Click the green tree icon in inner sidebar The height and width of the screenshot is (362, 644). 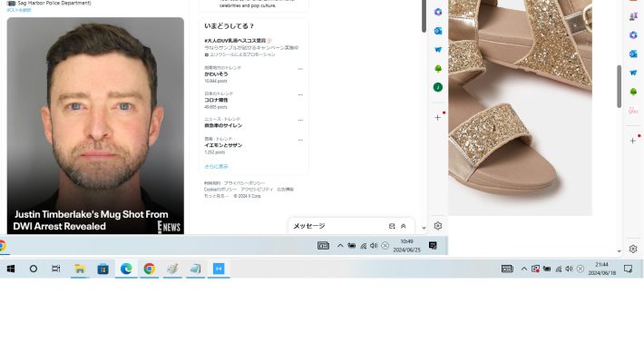[x=438, y=69]
